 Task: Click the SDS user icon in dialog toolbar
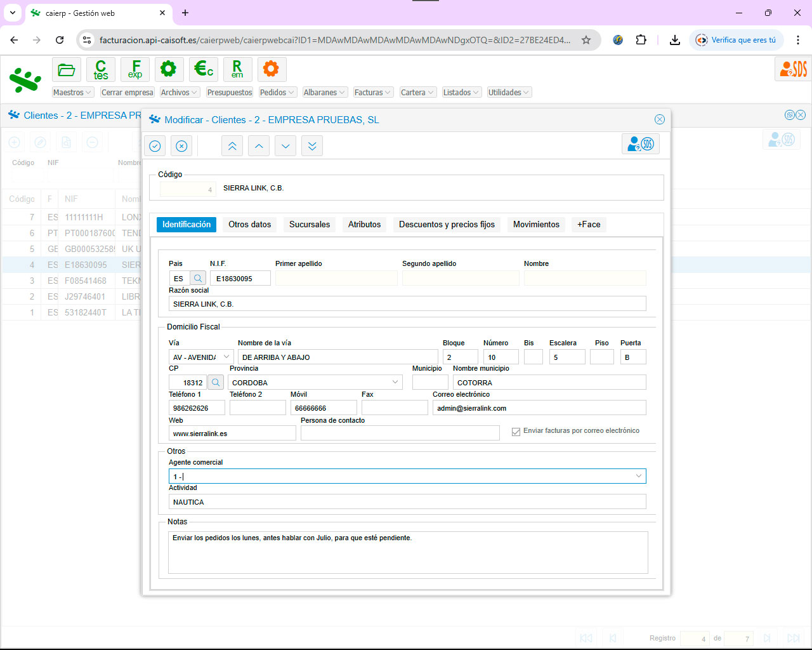pyautogui.click(x=641, y=144)
